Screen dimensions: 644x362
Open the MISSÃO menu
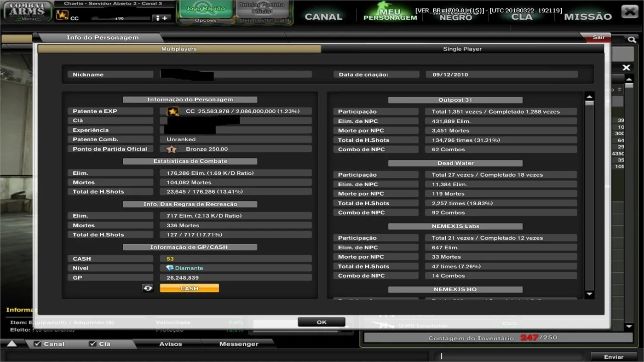(x=588, y=17)
